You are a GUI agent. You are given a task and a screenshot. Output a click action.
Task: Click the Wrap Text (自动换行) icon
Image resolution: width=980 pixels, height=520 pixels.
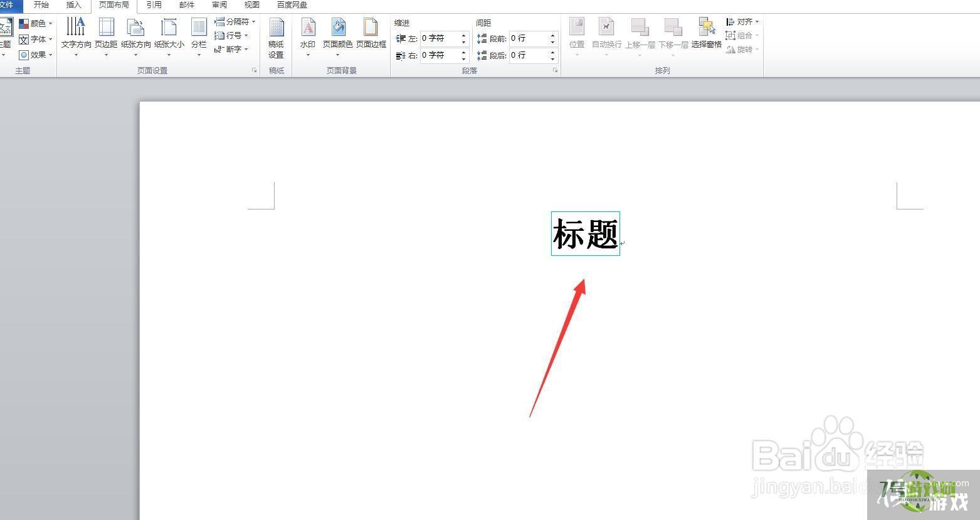coord(606,27)
